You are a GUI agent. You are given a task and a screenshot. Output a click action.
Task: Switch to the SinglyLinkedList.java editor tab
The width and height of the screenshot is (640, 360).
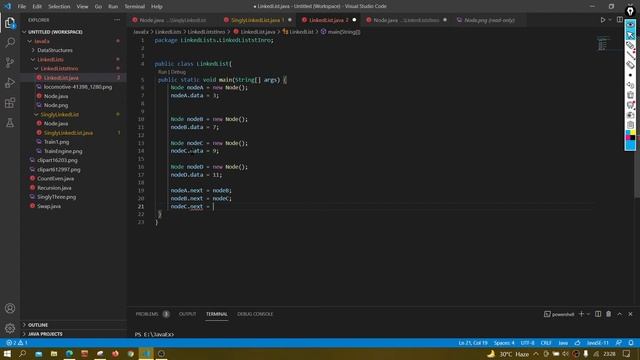pyautogui.click(x=258, y=20)
